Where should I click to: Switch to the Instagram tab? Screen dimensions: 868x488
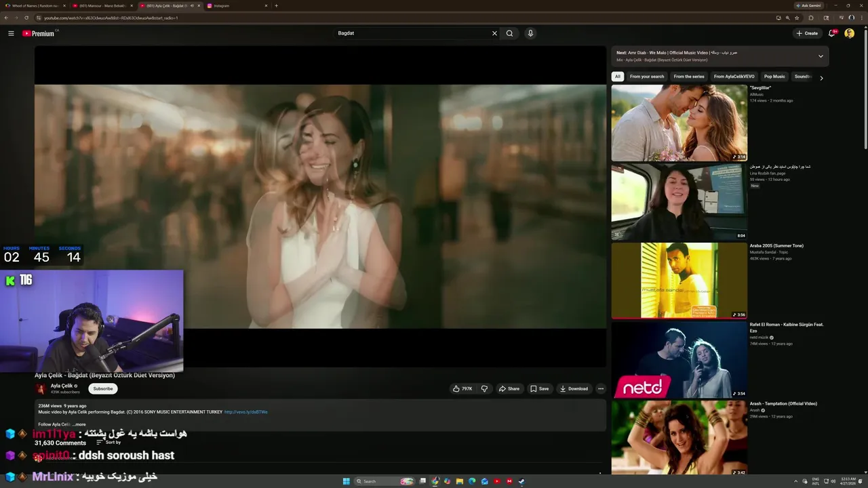point(237,5)
